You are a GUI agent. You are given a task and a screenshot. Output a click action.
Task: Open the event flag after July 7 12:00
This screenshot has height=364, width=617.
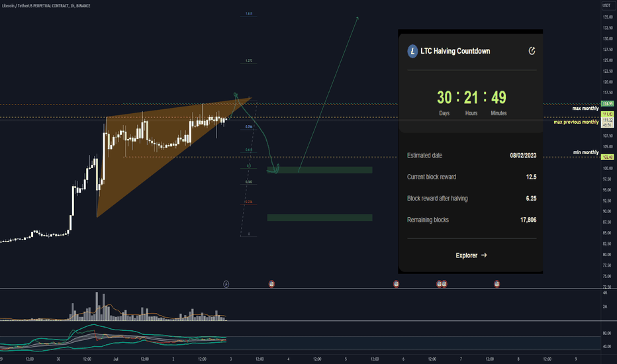pos(497,284)
